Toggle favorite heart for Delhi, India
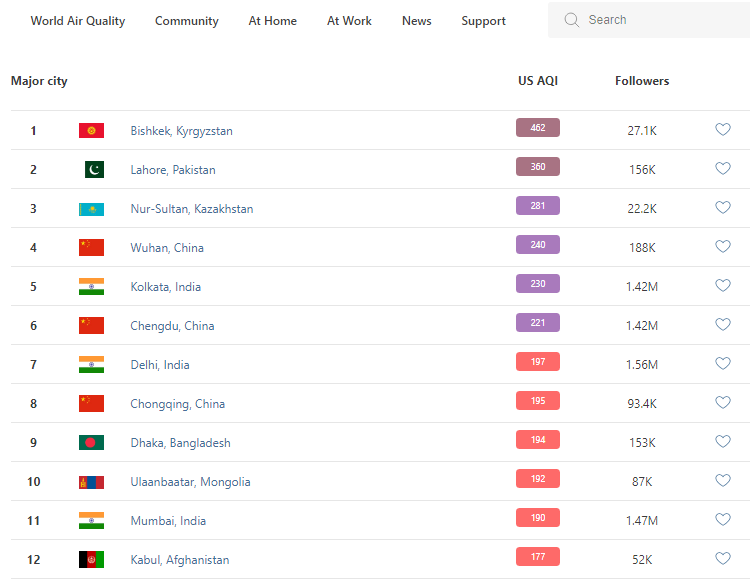This screenshot has width=750, height=581. pos(723,364)
